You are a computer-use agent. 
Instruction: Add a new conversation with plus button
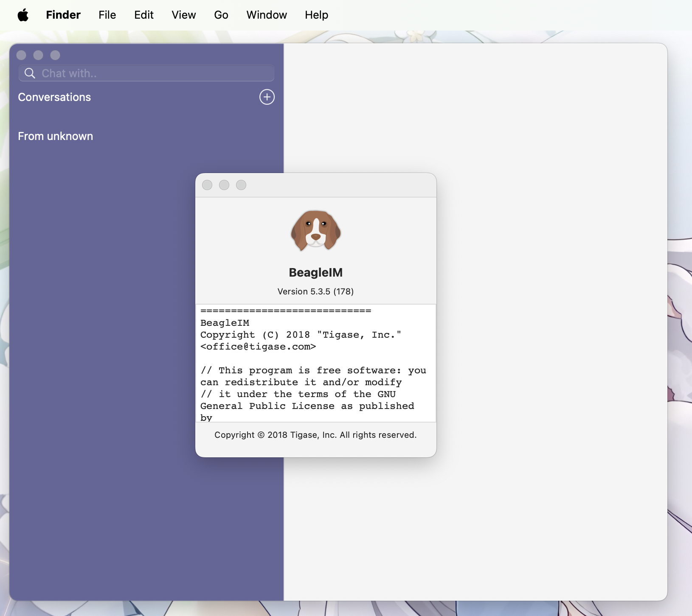[x=267, y=97]
